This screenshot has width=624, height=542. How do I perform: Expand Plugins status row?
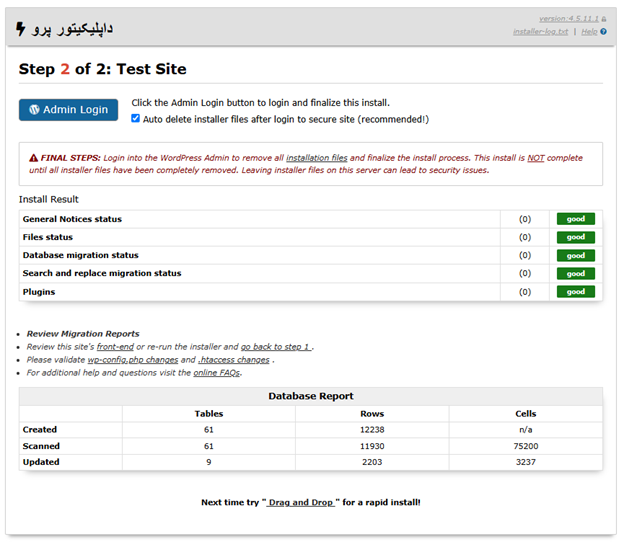pos(310,292)
